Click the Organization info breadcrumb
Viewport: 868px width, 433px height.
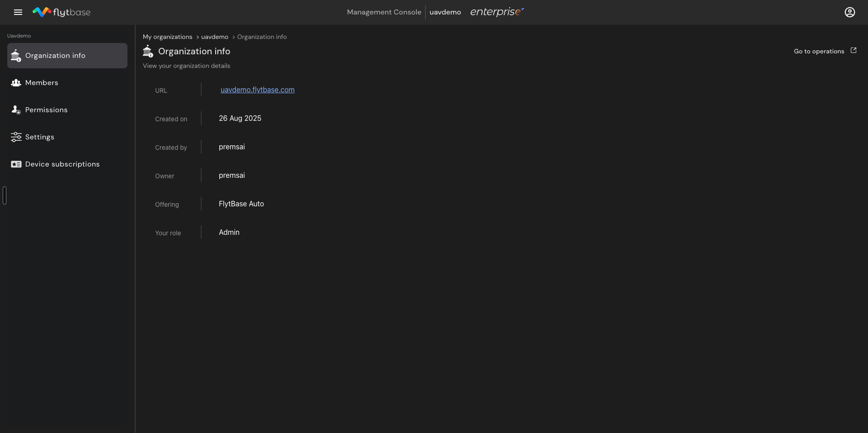coord(262,37)
